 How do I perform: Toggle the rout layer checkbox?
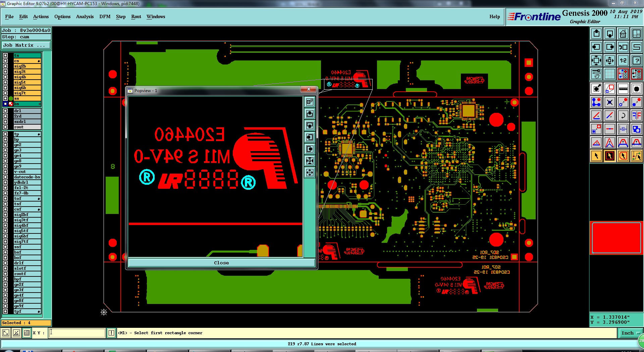pyautogui.click(x=5, y=127)
